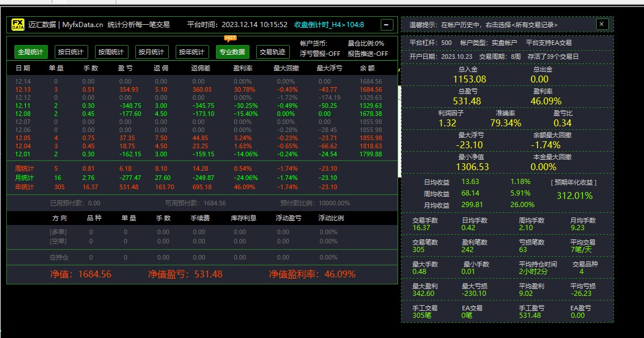The width and height of the screenshot is (644, 338).
Task: Click the 准确率 79.34% value
Action: click(506, 123)
